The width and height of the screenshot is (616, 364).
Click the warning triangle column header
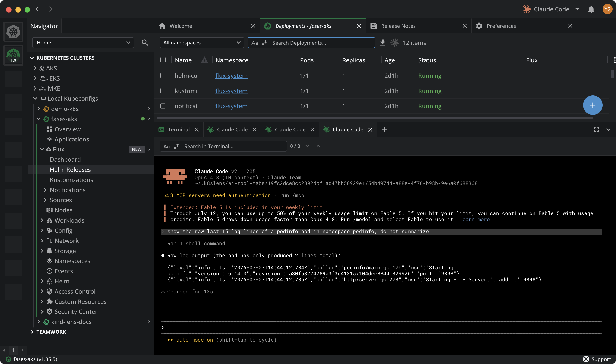(x=204, y=60)
